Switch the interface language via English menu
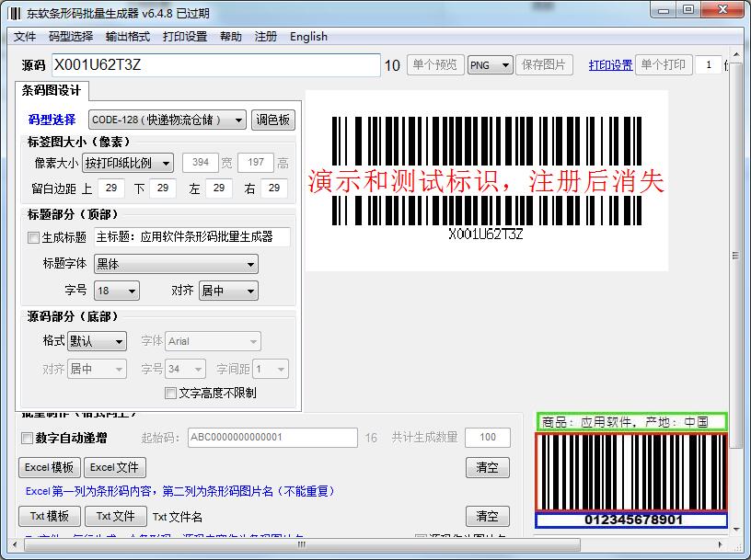The width and height of the screenshot is (751, 560). coord(308,37)
